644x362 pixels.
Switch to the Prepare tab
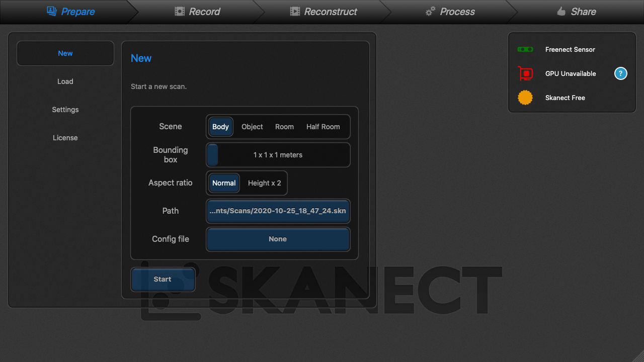70,12
